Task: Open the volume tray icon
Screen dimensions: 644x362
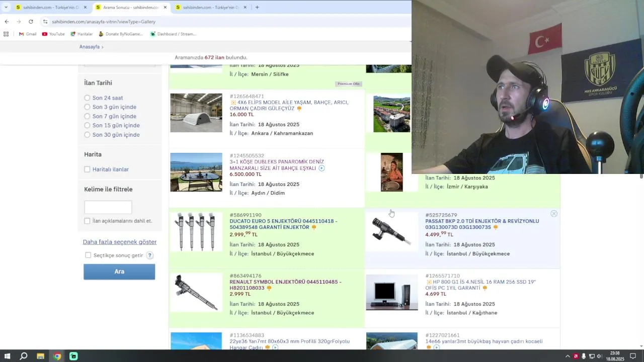Action: tap(599, 356)
